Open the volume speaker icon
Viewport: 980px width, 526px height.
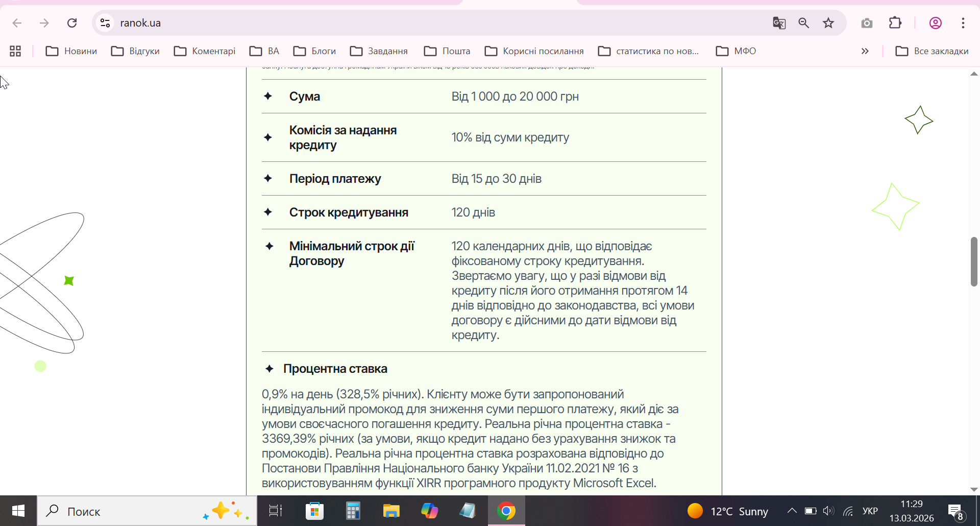[x=828, y=511]
